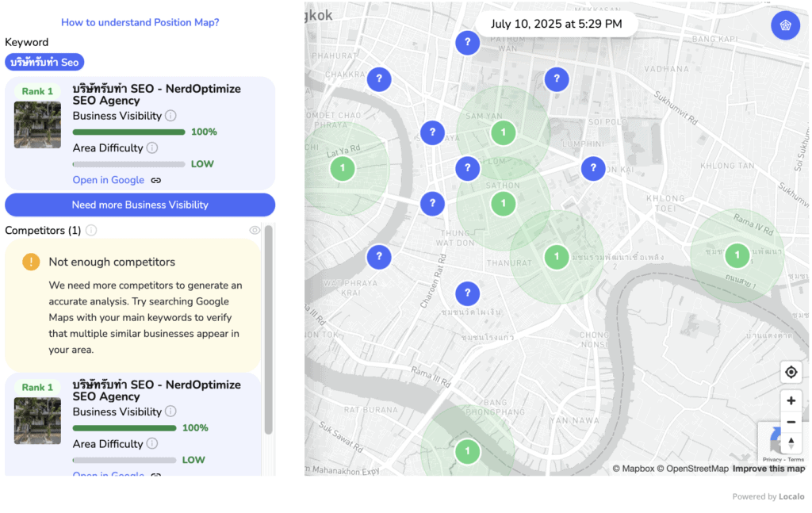The width and height of the screenshot is (812, 513).
Task: Click the question-mark marker beside Si Lom
Action: [x=467, y=168]
